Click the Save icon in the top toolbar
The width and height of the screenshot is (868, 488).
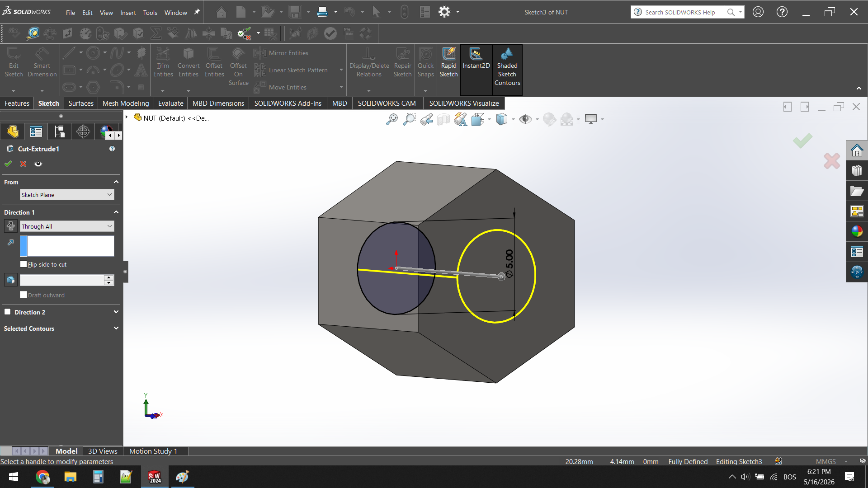[x=295, y=12]
